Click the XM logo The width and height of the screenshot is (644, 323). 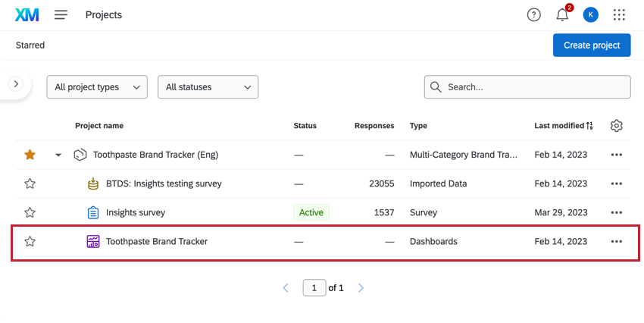(27, 15)
